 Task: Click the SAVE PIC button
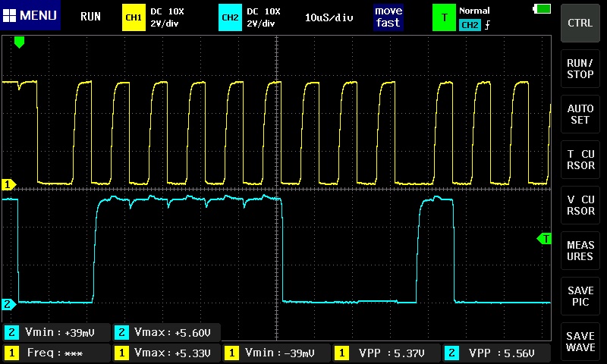pyautogui.click(x=580, y=297)
